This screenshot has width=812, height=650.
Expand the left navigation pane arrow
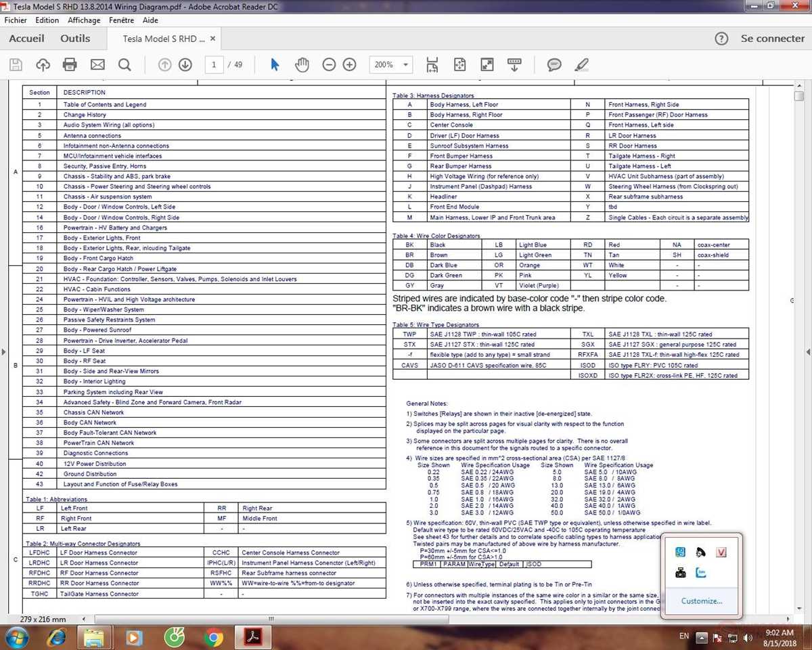[3, 351]
